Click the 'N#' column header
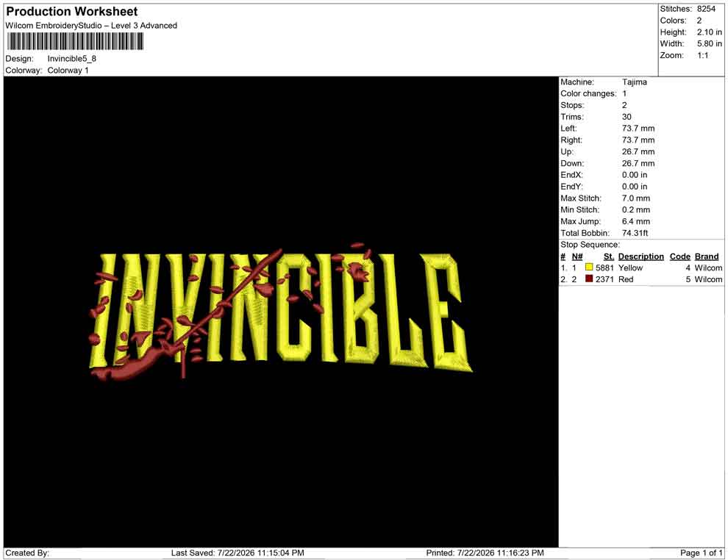Screen dimensions: 728x560 577,256
